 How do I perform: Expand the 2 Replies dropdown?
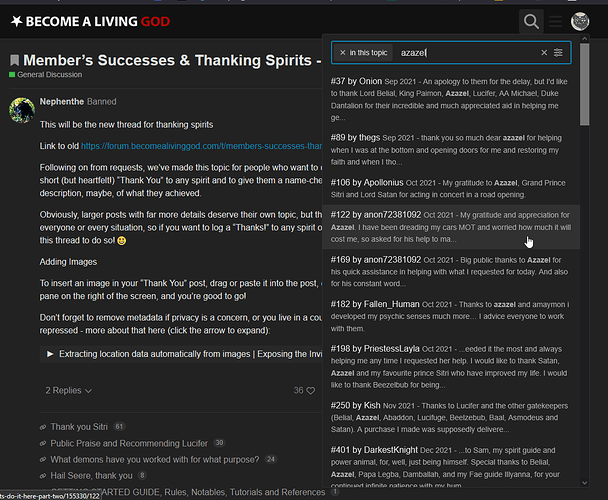(x=69, y=391)
